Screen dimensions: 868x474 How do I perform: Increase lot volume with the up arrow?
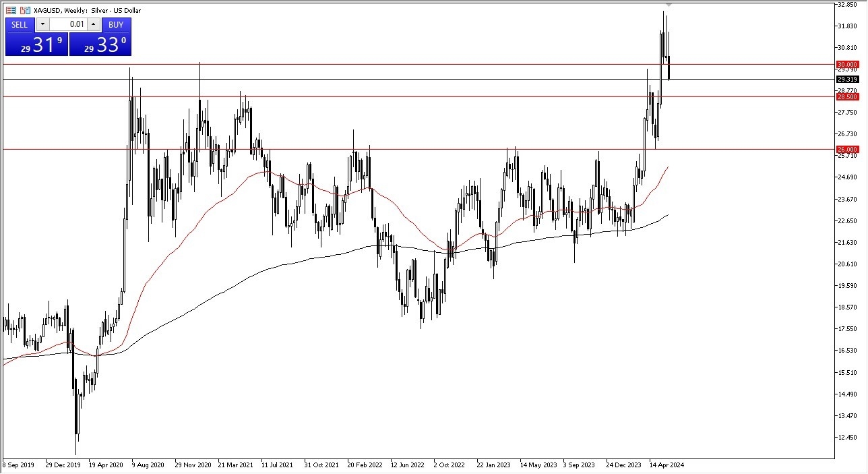click(x=93, y=25)
